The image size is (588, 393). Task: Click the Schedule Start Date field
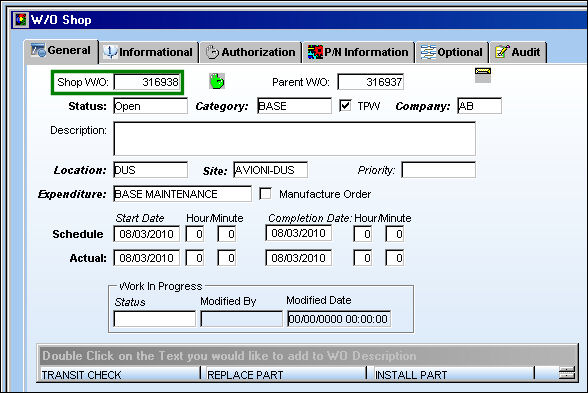[x=147, y=234]
